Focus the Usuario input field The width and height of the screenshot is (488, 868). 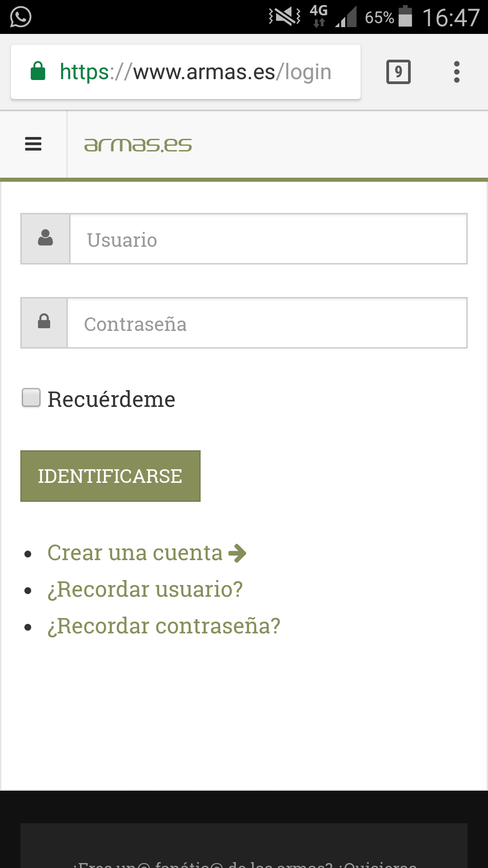tap(268, 239)
